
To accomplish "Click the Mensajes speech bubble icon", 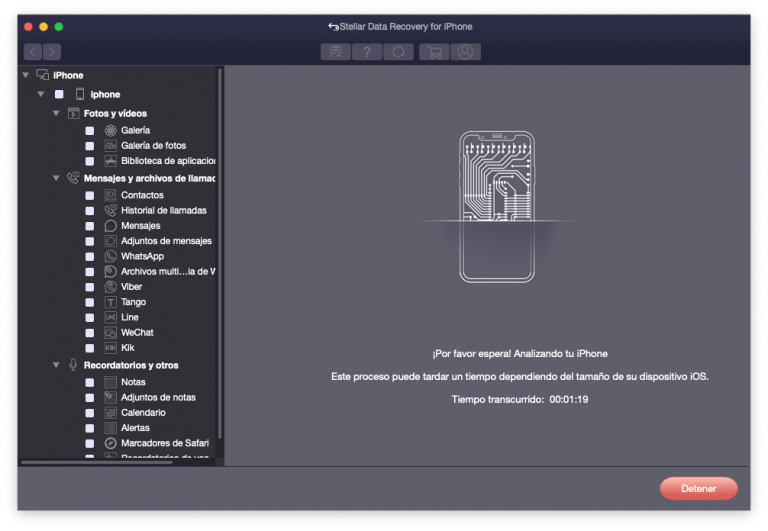I will 111,226.
